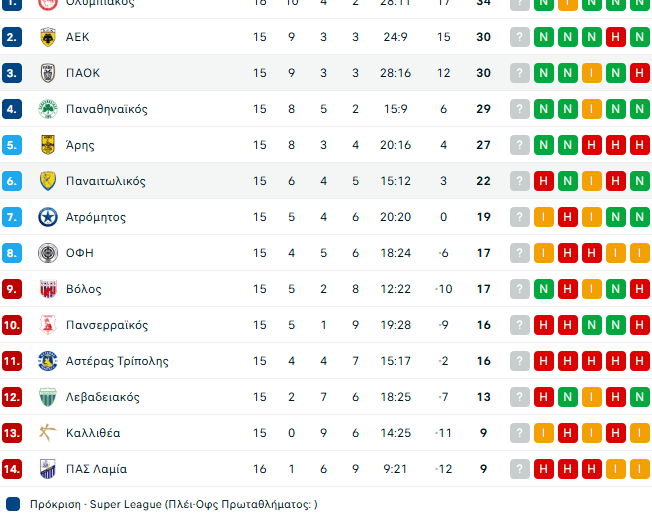
Task: Click the blue Πρόκριση legend square
Action: click(13, 504)
